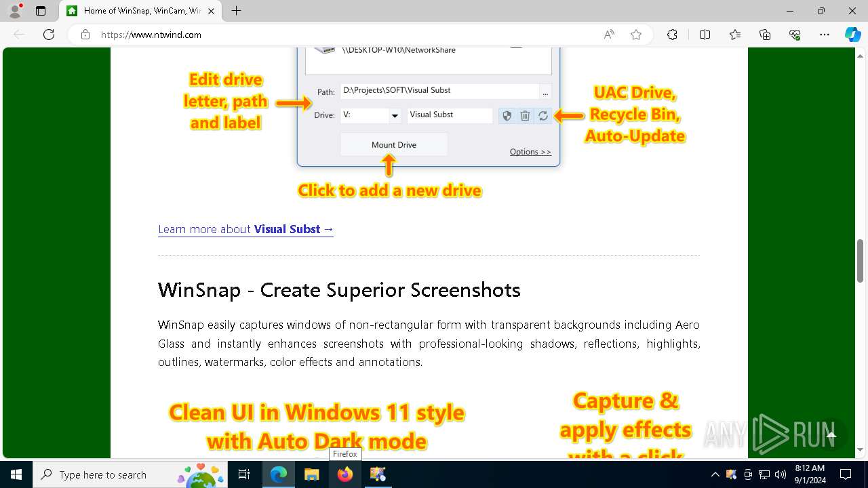This screenshot has width=868, height=488.
Task: Click the WinSnap heading text
Action: (x=339, y=290)
